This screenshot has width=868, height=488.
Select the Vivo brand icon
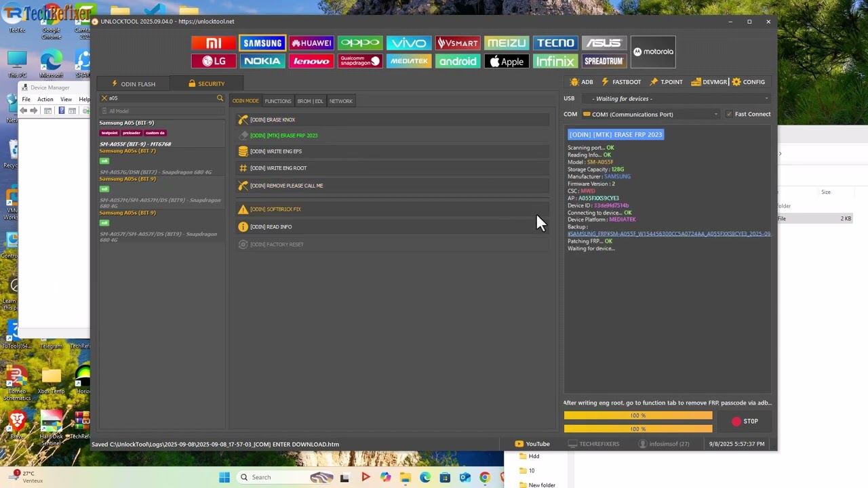tap(409, 43)
